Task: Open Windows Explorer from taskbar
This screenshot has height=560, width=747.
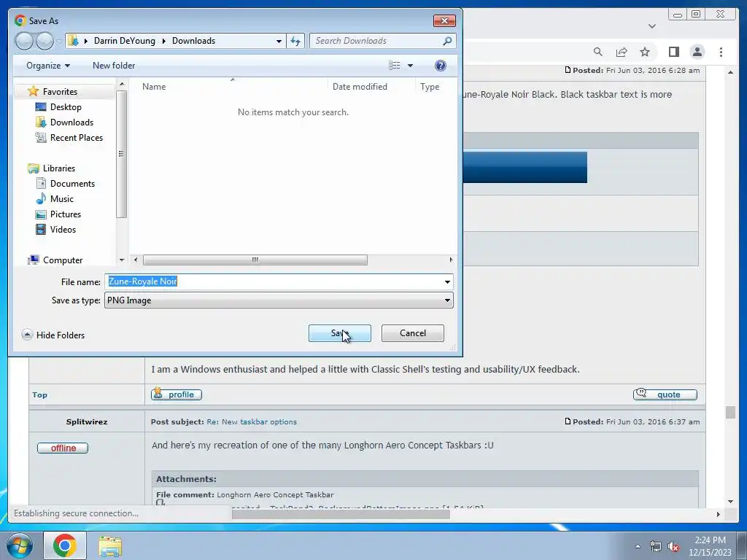Action: pyautogui.click(x=110, y=546)
